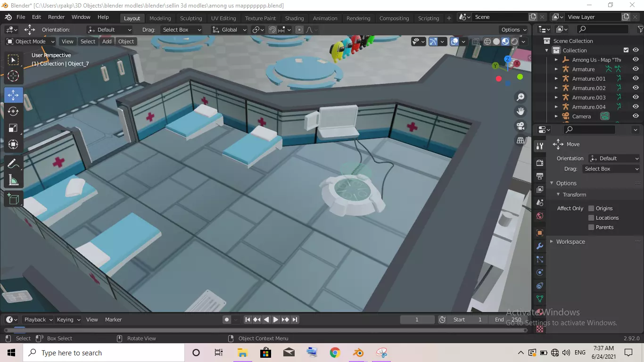Open the Object Mode dropdown
Image resolution: width=644 pixels, height=362 pixels.
[31, 41]
